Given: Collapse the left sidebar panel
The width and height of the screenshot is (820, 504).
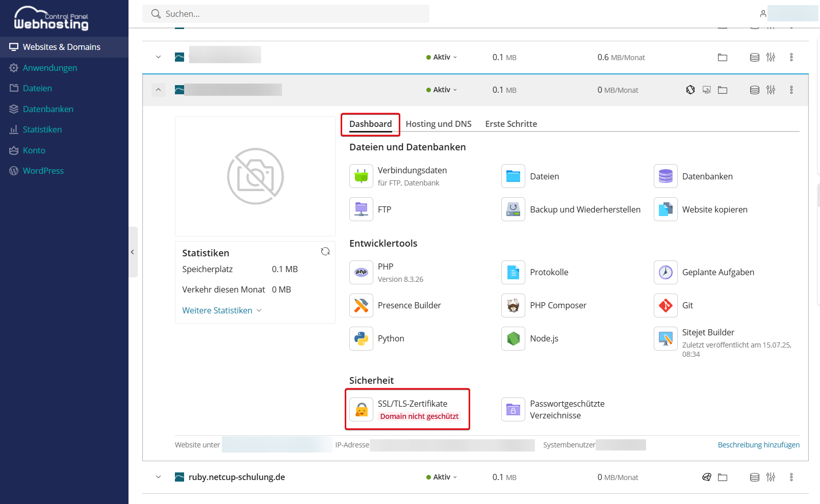Looking at the screenshot, I should (x=133, y=252).
